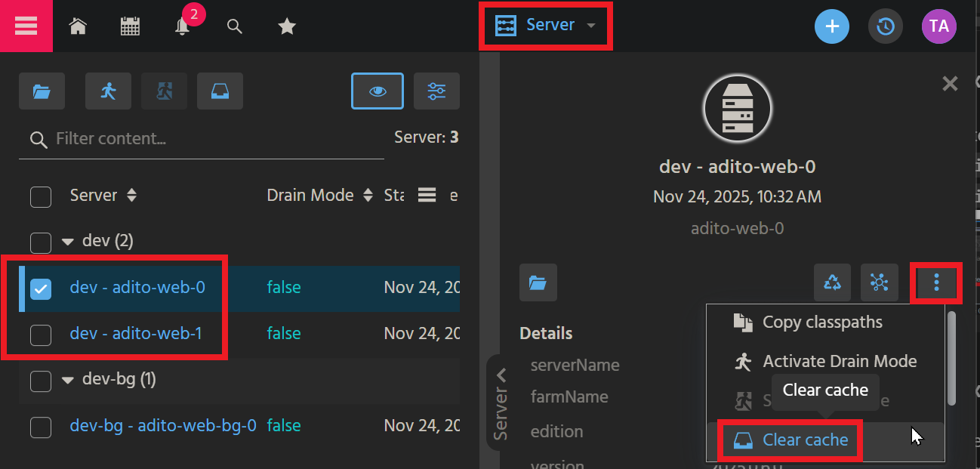This screenshot has width=980, height=469.
Task: Collapse the dev-bg (1) group
Action: (68, 380)
